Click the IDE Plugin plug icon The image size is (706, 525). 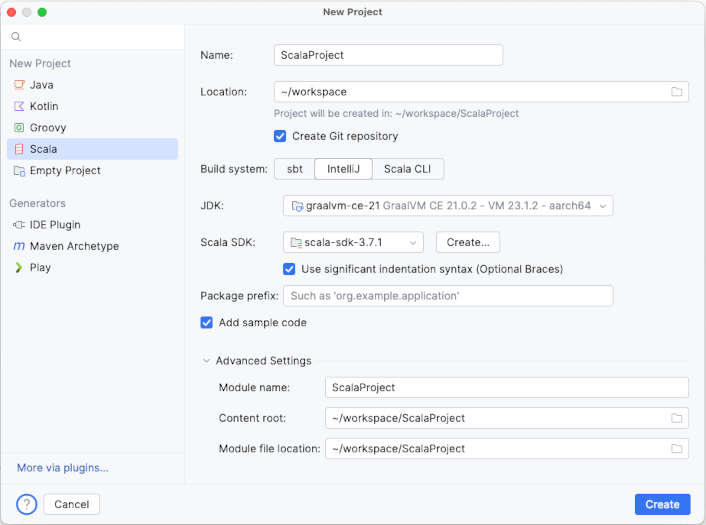[x=19, y=225]
